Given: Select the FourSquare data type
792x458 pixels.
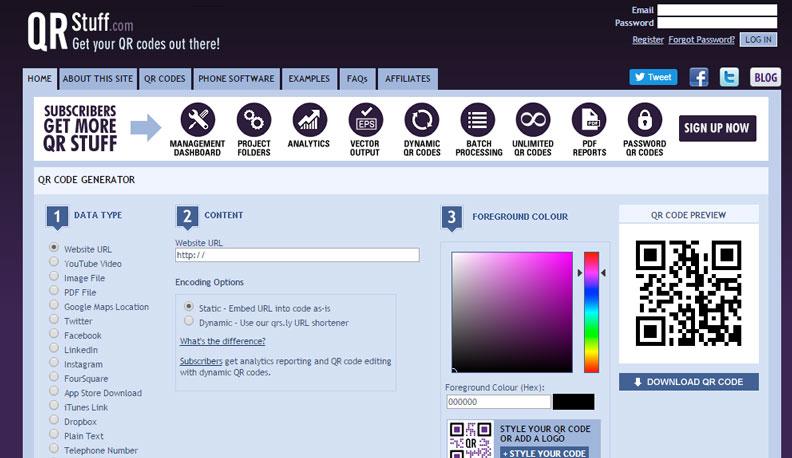Looking at the screenshot, I should click(54, 377).
